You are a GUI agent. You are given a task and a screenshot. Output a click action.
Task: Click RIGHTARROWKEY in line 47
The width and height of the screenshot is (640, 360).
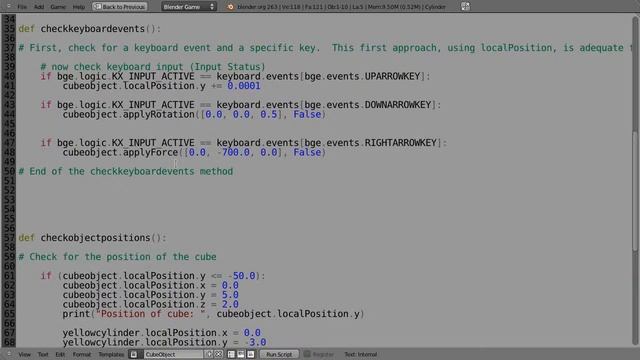point(400,143)
